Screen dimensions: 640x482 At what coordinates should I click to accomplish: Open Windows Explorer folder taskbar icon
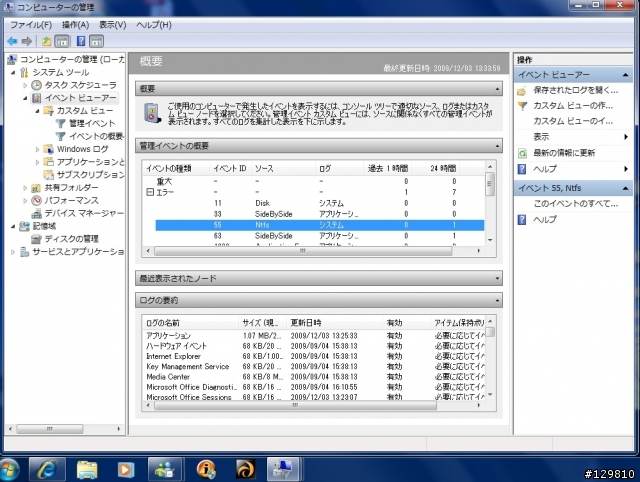click(87, 469)
